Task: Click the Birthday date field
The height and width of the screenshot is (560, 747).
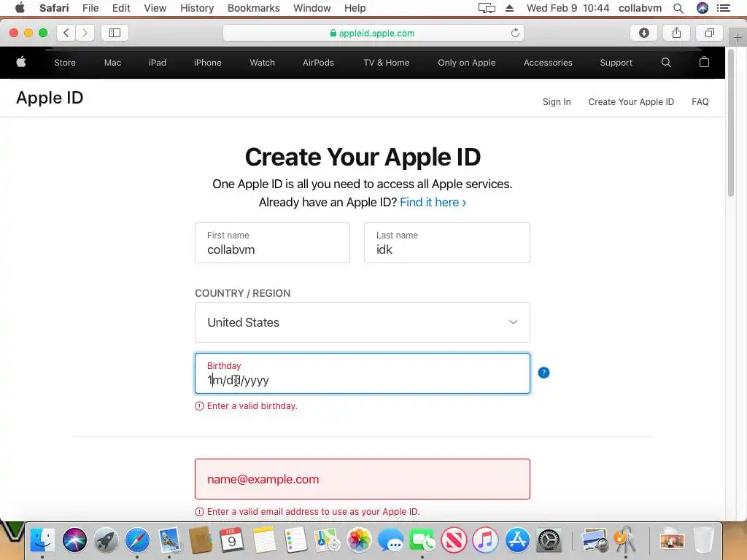Action: 362,373
